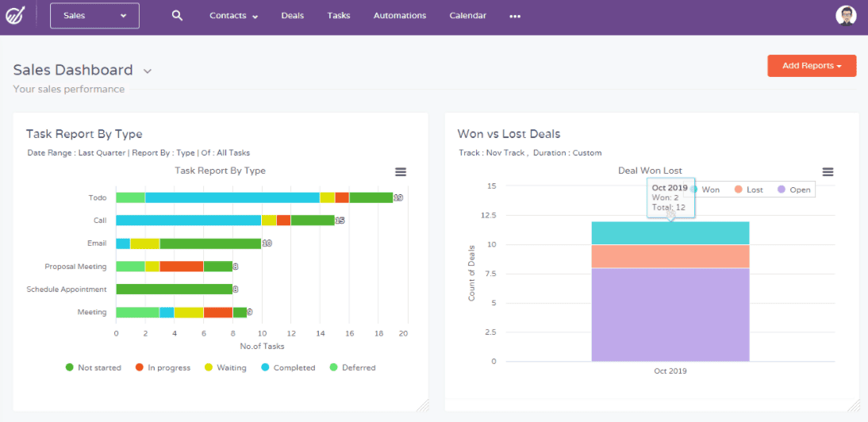Click the green Schedule Appointment bar
The image size is (868, 422).
(x=174, y=290)
